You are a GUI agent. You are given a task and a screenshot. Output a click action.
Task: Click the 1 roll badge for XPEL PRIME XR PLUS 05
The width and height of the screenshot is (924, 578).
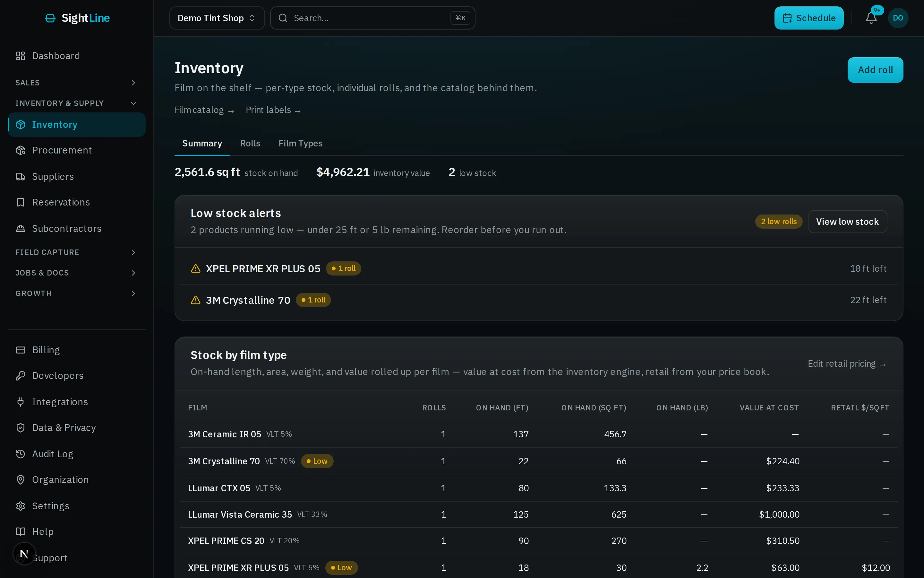(x=343, y=268)
